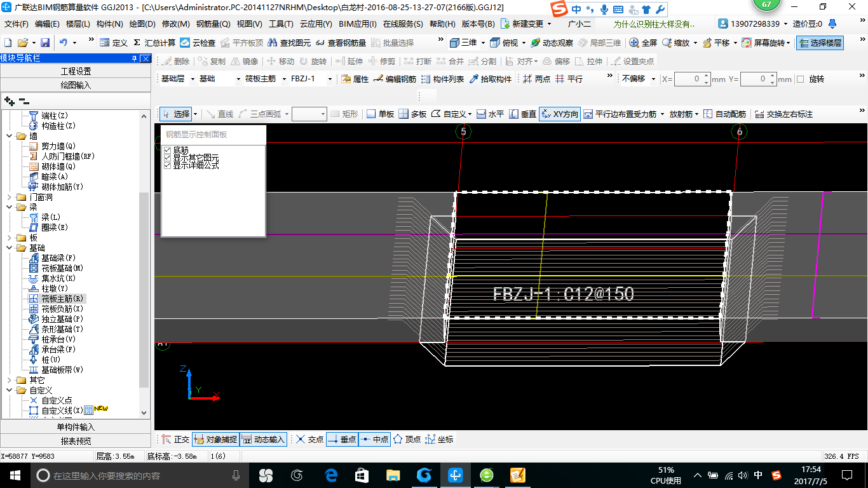
Task: Select 集水坑(K) in the tree
Action: (x=58, y=278)
